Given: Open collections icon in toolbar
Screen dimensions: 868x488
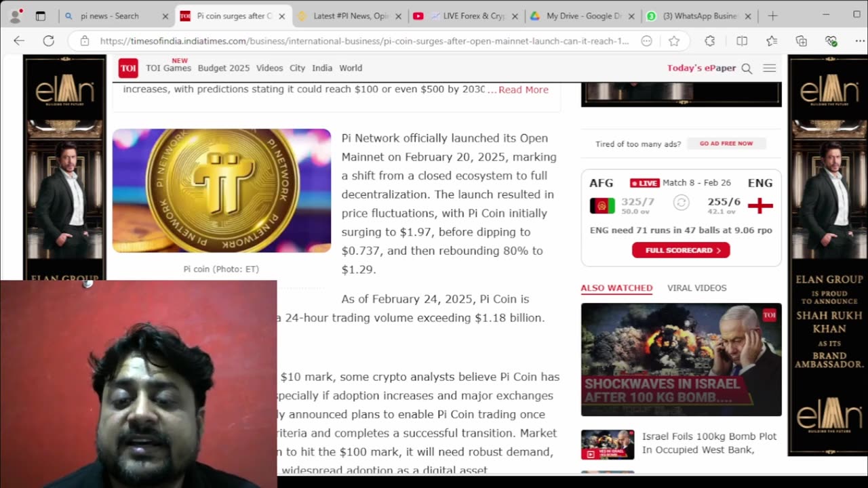Looking at the screenshot, I should pos(802,41).
